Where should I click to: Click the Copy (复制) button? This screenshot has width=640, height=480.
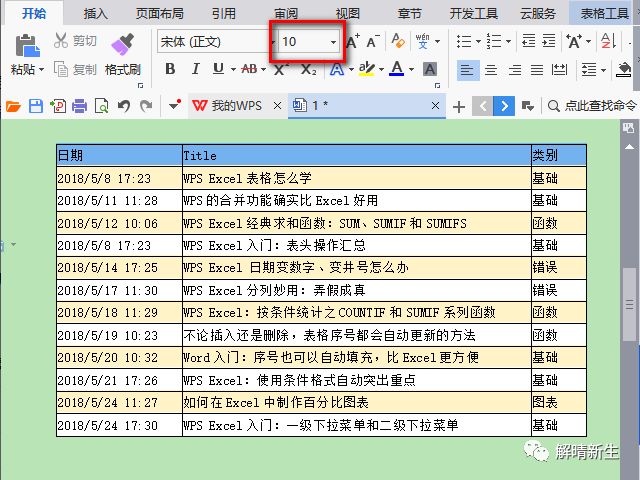pyautogui.click(x=75, y=70)
